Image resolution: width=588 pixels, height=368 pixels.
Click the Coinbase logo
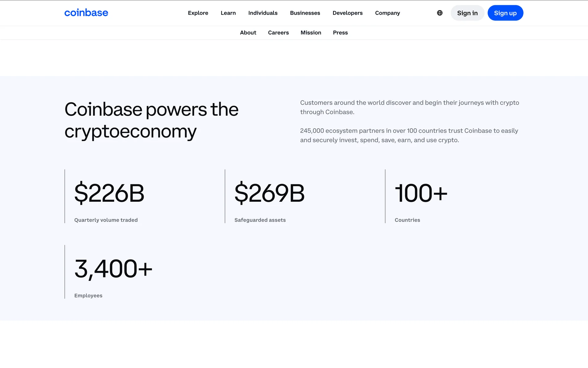coord(86,13)
